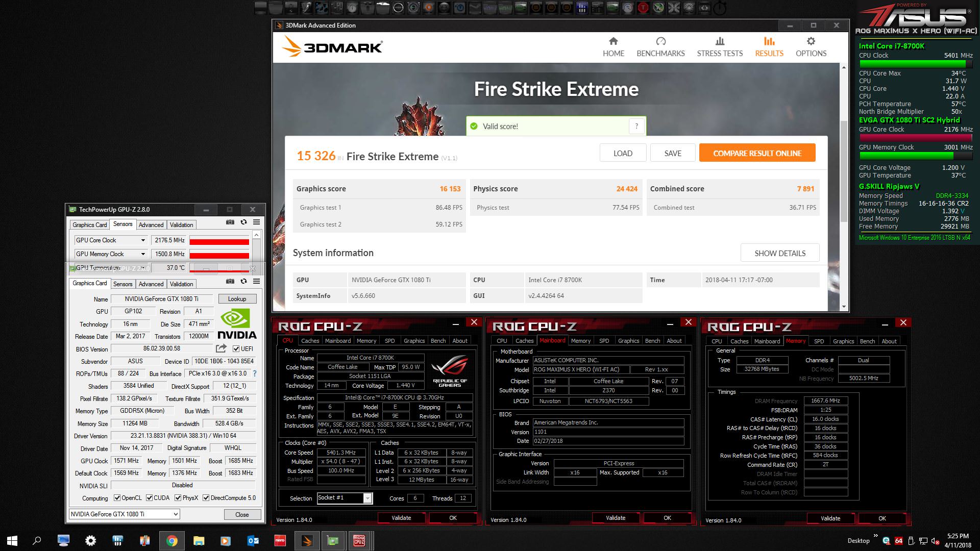Click COMPARE RESULT ONLINE button
Screen dimensions: 980x551
click(757, 153)
